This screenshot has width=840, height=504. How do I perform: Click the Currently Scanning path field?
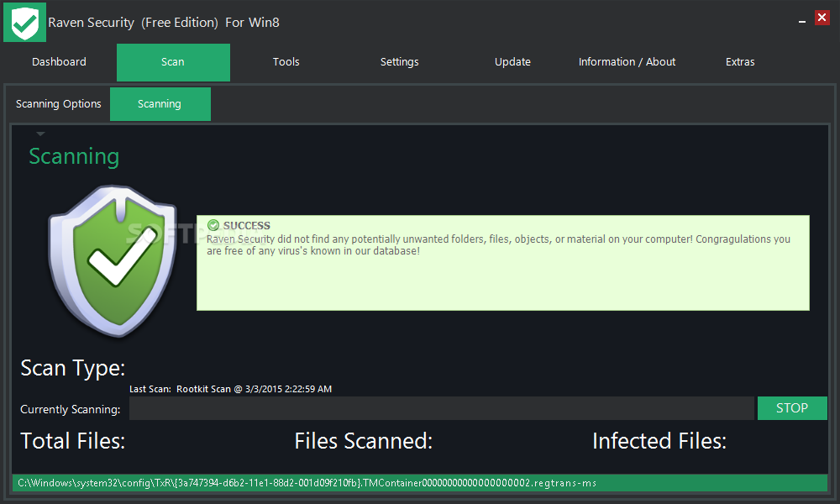pyautogui.click(x=442, y=408)
